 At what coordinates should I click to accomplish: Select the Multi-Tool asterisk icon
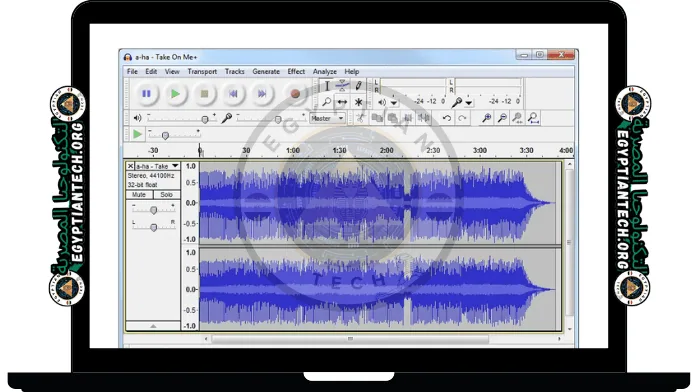[x=358, y=102]
